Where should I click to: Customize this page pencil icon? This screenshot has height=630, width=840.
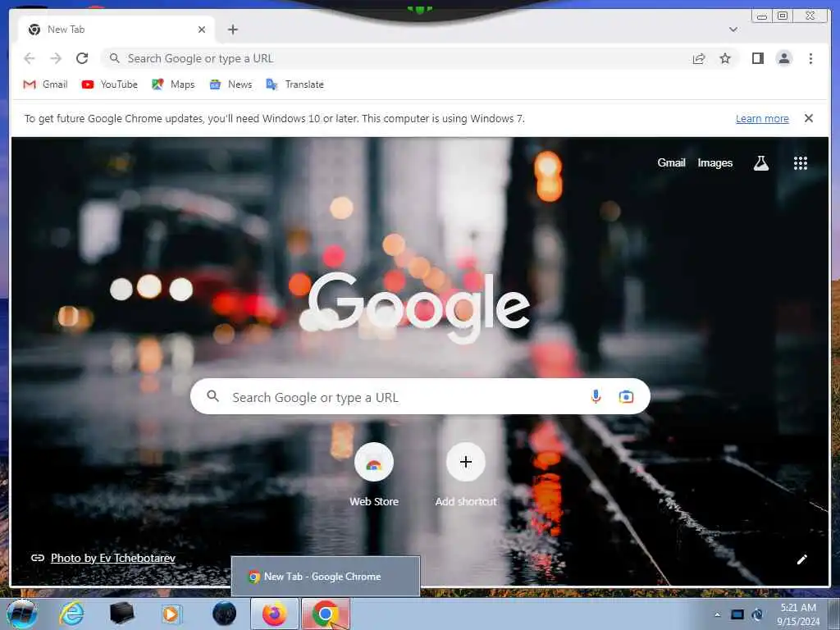pyautogui.click(x=802, y=559)
